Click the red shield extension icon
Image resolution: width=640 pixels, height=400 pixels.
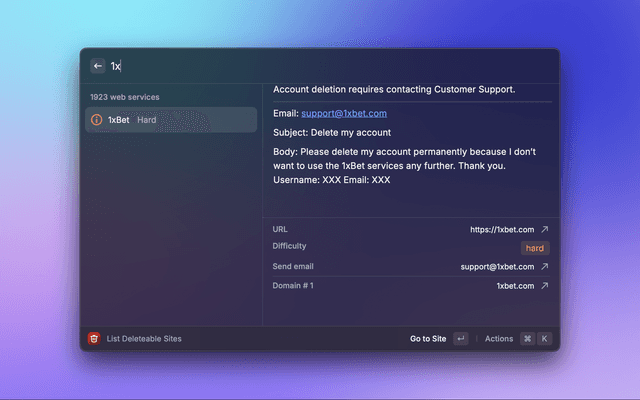coord(94,339)
